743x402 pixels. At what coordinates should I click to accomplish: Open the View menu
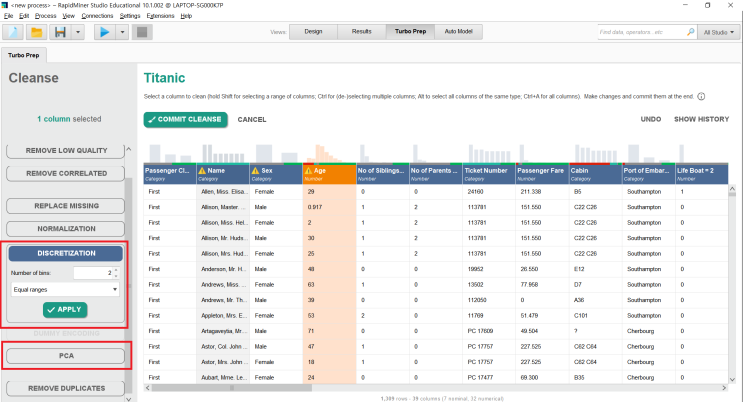point(69,16)
